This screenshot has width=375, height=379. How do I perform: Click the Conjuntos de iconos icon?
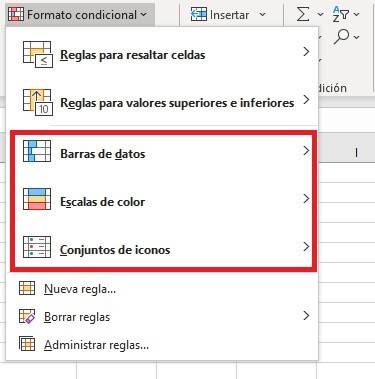tap(37, 247)
